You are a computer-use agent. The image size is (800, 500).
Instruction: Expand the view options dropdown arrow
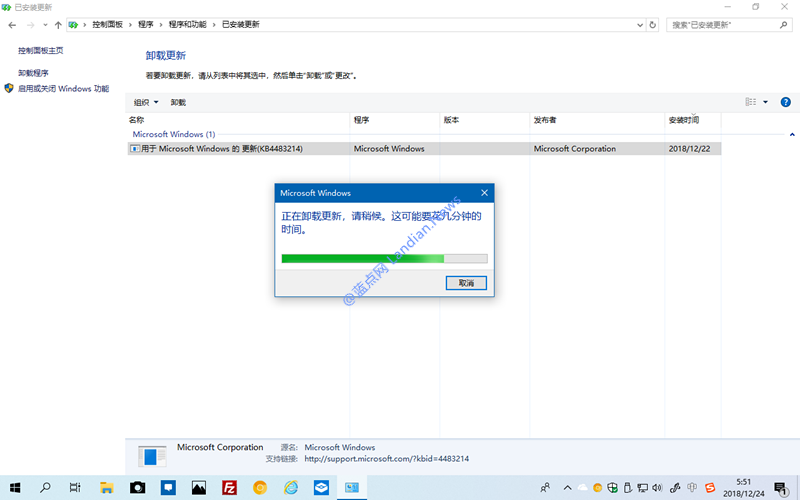click(x=765, y=102)
